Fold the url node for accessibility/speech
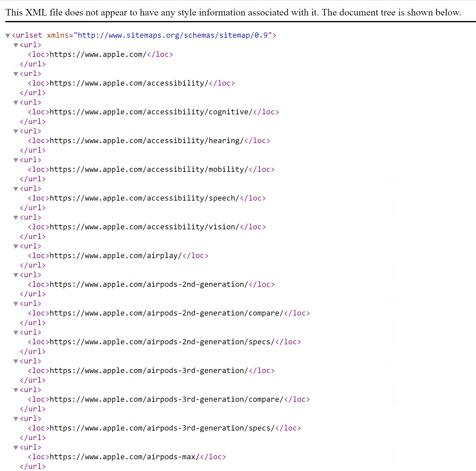The image size is (476, 471). [x=16, y=189]
